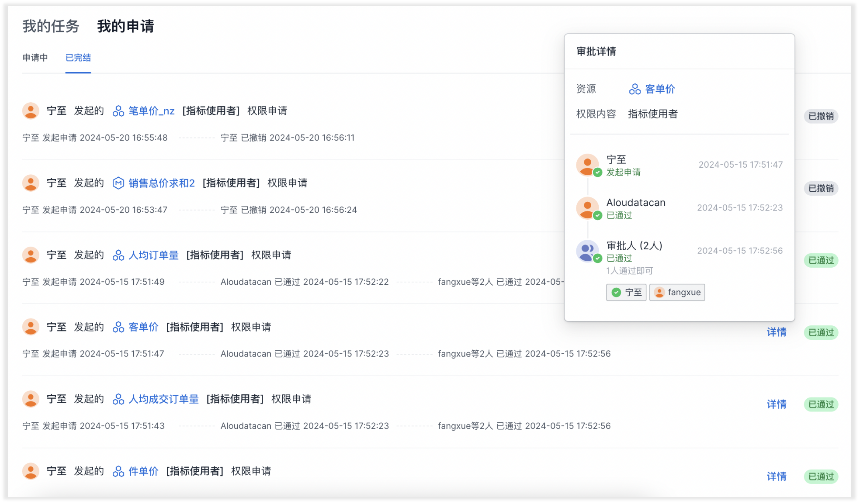Open 详情 for 客单价 request
Viewport: 860px width, 504px height.
point(776,332)
